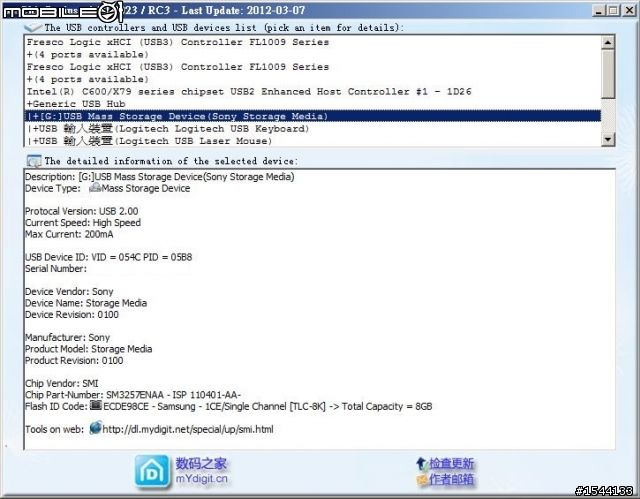The width and height of the screenshot is (640, 499).
Task: Select the G: USB Mass Storage Device row
Action: tap(313, 116)
